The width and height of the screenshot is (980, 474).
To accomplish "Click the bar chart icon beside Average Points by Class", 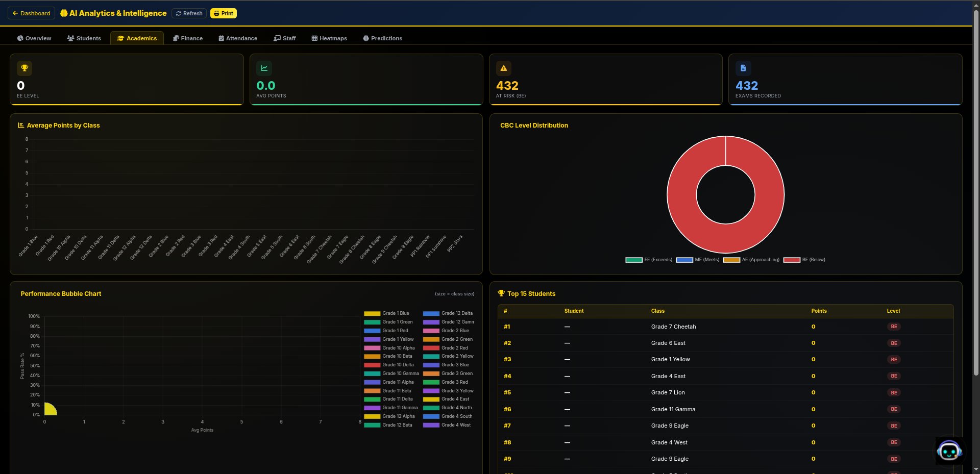I will point(21,126).
